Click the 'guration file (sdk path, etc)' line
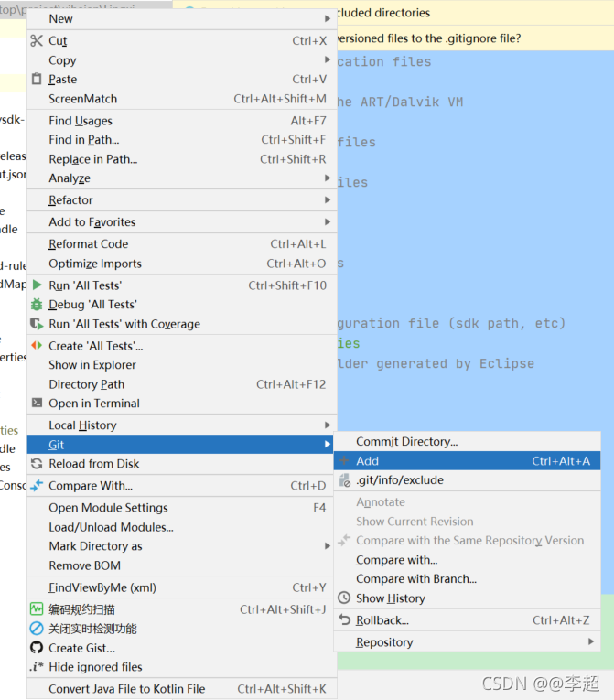 coord(451,323)
